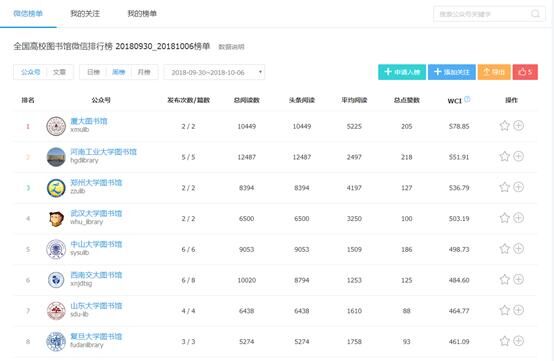Click WCI value 578.85
Viewport: 554px width, 361px height.
pos(459,126)
